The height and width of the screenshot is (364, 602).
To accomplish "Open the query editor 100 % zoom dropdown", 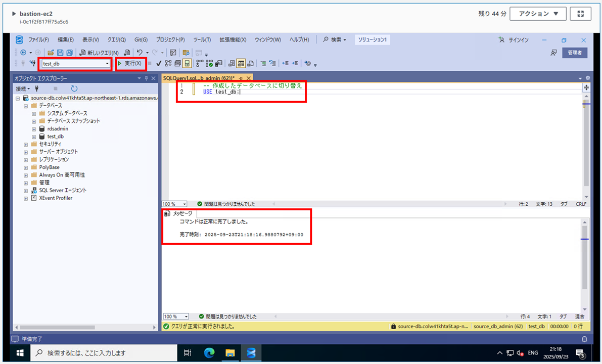I will [x=184, y=204].
